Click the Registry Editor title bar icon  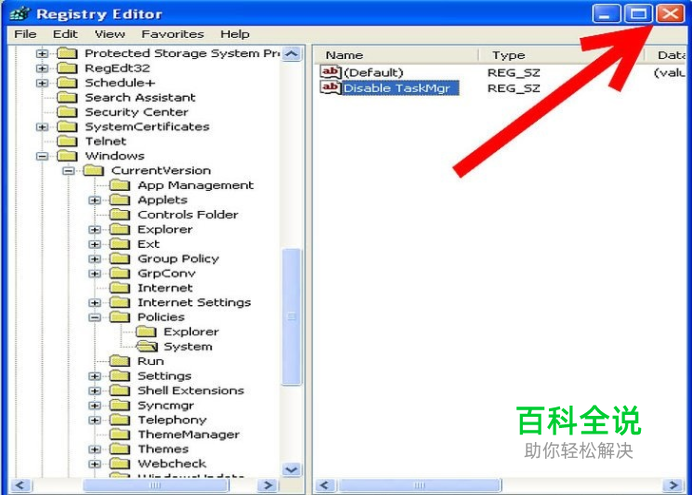20,14
